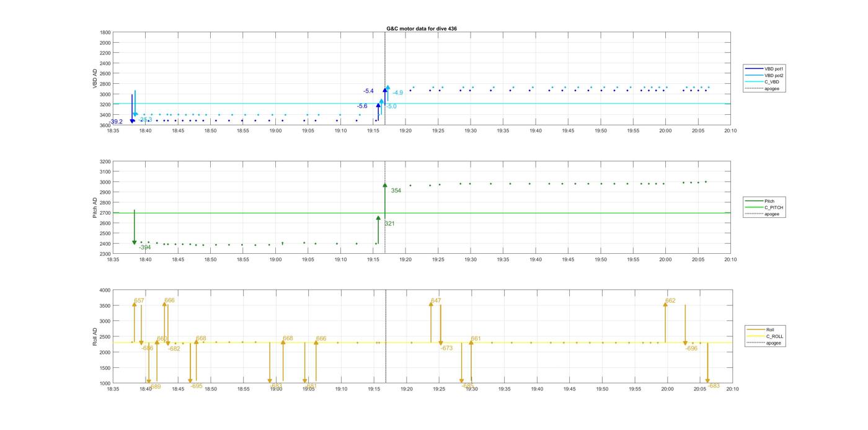This screenshot has width=868, height=430.
Task: Click the '-5.0' data label in the VBD plot
Action: (x=391, y=107)
